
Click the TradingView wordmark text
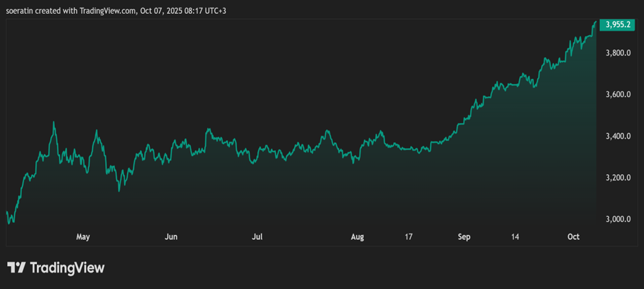tap(67, 268)
